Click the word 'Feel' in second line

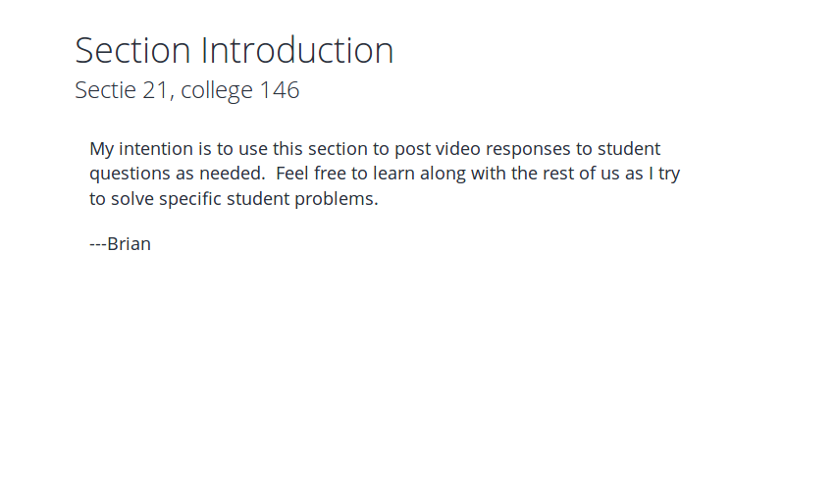point(292,174)
